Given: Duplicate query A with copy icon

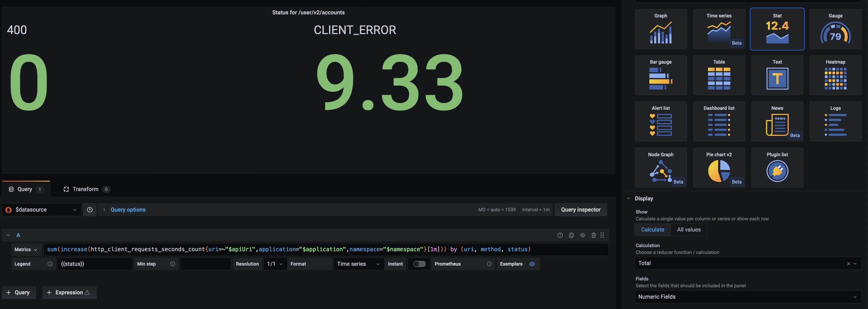Looking at the screenshot, I should [x=571, y=235].
